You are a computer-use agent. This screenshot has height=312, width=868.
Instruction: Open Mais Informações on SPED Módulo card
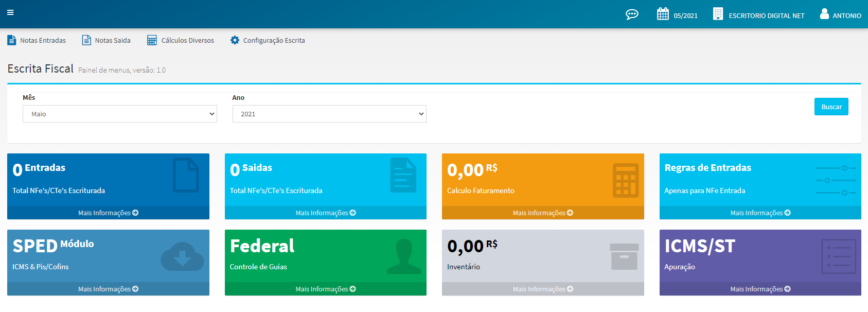pos(108,289)
